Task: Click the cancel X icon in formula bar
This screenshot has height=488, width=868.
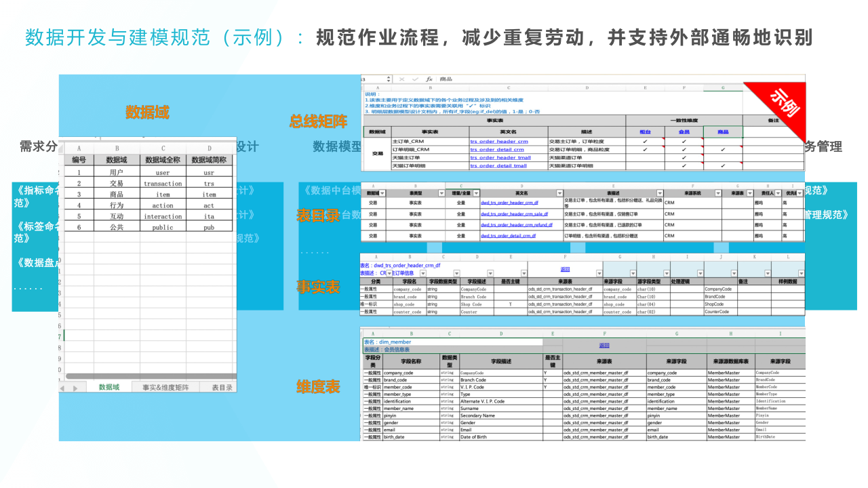Action: pyautogui.click(x=402, y=79)
